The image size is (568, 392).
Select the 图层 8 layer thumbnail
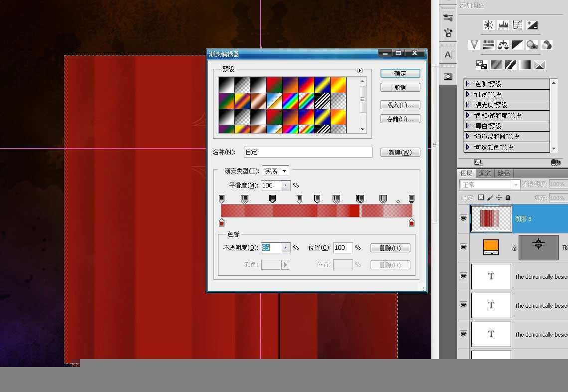(x=491, y=218)
